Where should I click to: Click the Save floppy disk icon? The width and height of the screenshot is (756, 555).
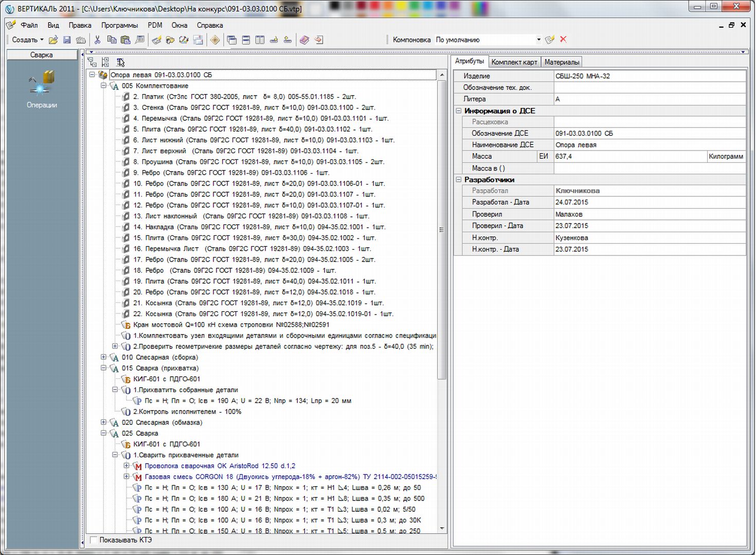67,40
